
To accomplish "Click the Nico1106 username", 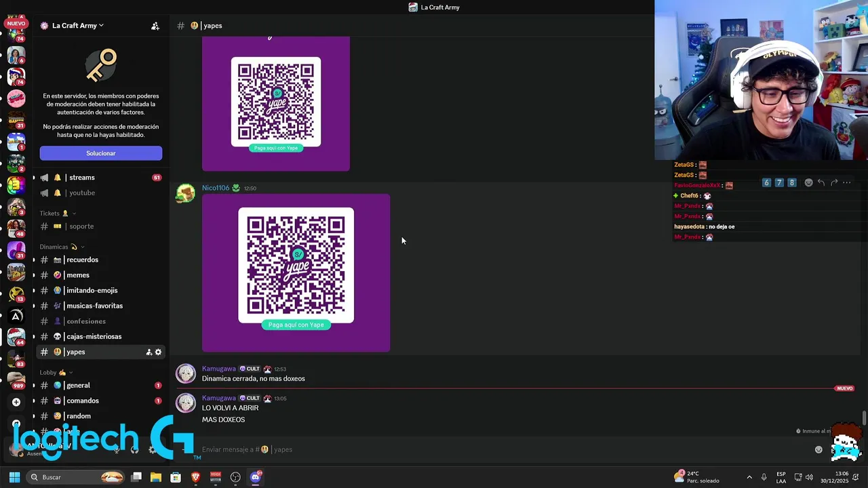I will (216, 188).
